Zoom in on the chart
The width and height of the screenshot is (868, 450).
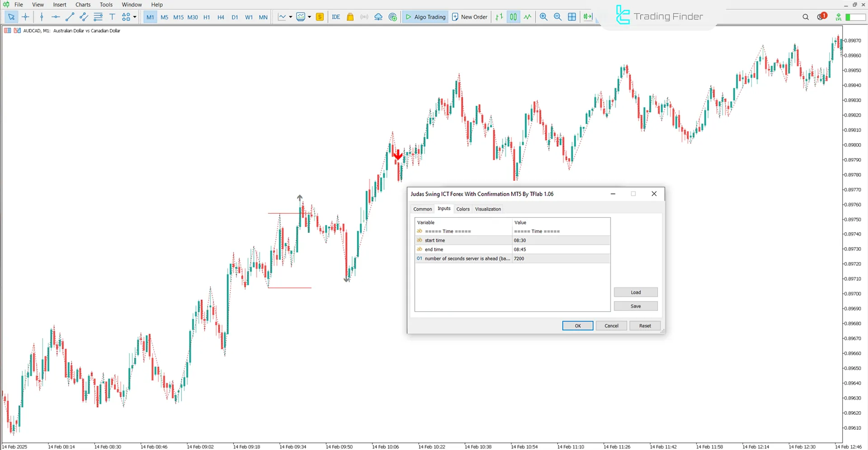pyautogui.click(x=543, y=17)
